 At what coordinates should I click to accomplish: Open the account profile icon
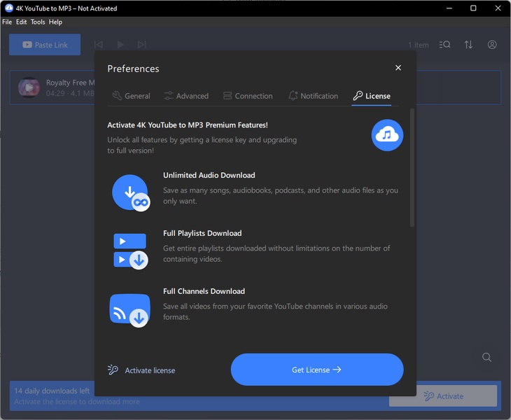[x=492, y=45]
